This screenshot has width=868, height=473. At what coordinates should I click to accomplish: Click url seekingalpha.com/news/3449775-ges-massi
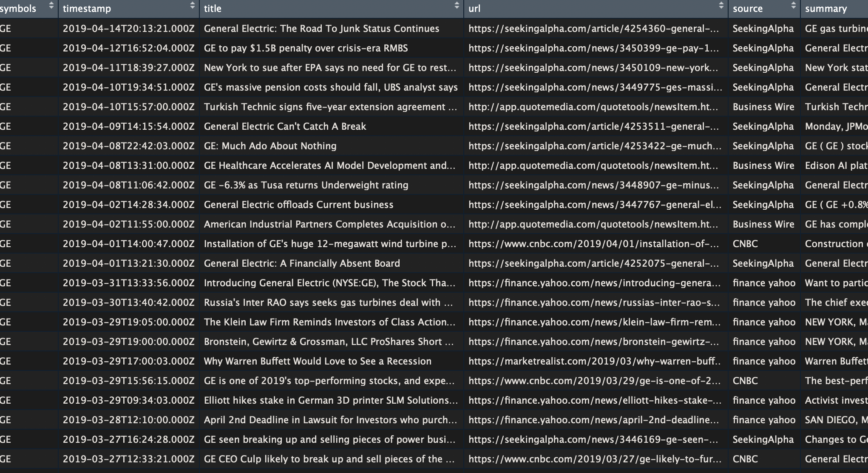(595, 87)
